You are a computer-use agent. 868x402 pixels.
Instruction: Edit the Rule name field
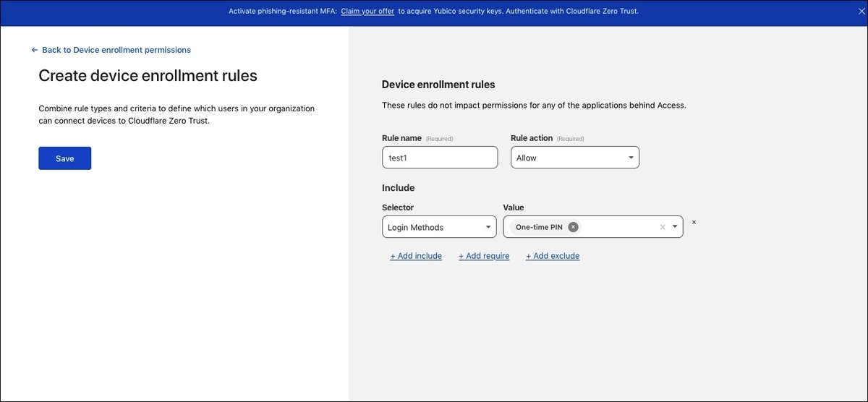point(440,158)
